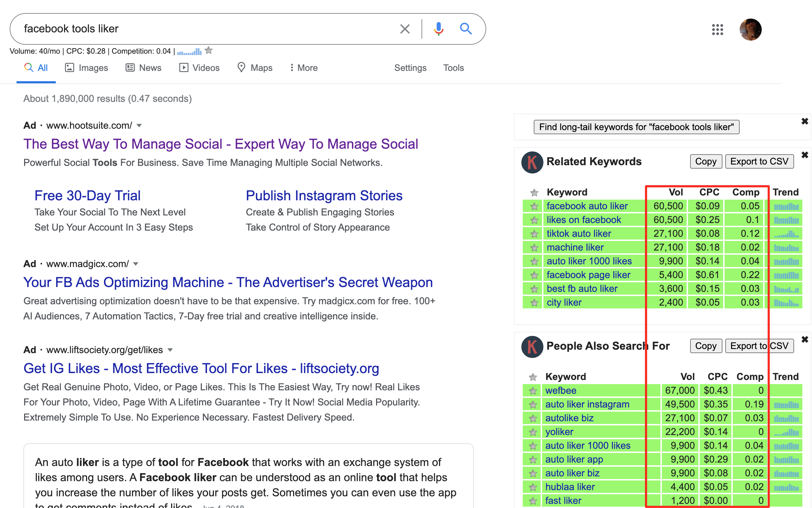Star the 'likes on facebook' keyword
This screenshot has height=508, width=812.
pos(534,220)
